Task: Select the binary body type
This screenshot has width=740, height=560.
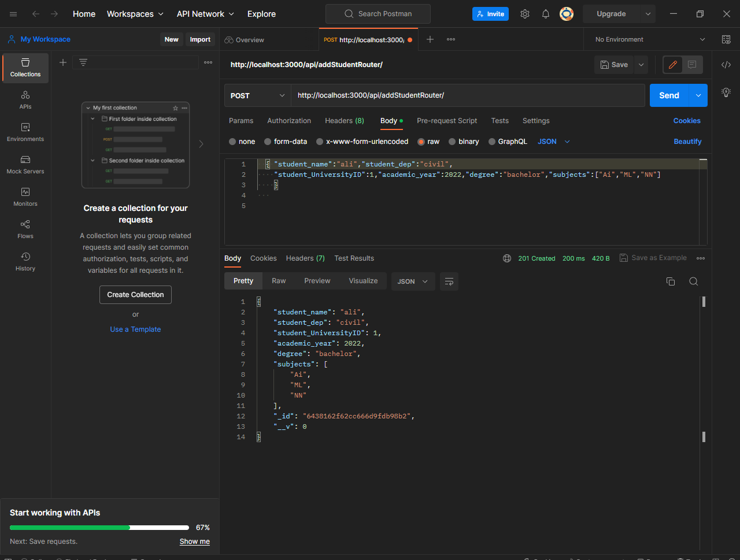Action: [464, 142]
